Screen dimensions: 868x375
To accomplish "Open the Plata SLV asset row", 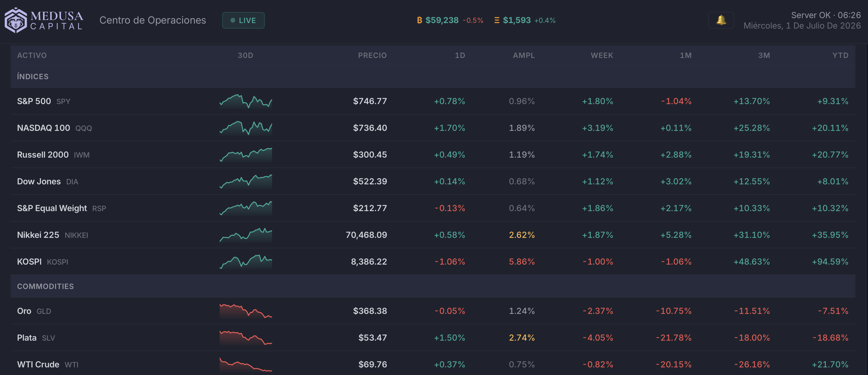I will click(x=433, y=337).
